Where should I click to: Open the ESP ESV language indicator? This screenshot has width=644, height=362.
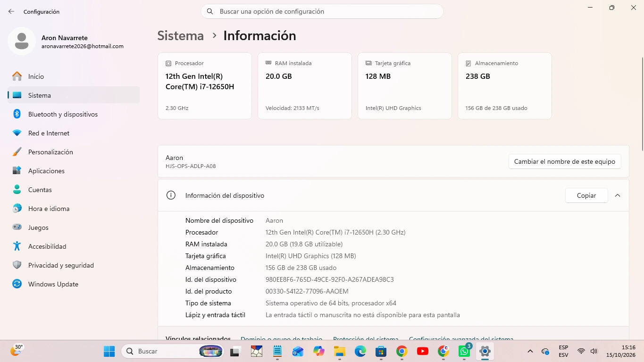(563, 351)
